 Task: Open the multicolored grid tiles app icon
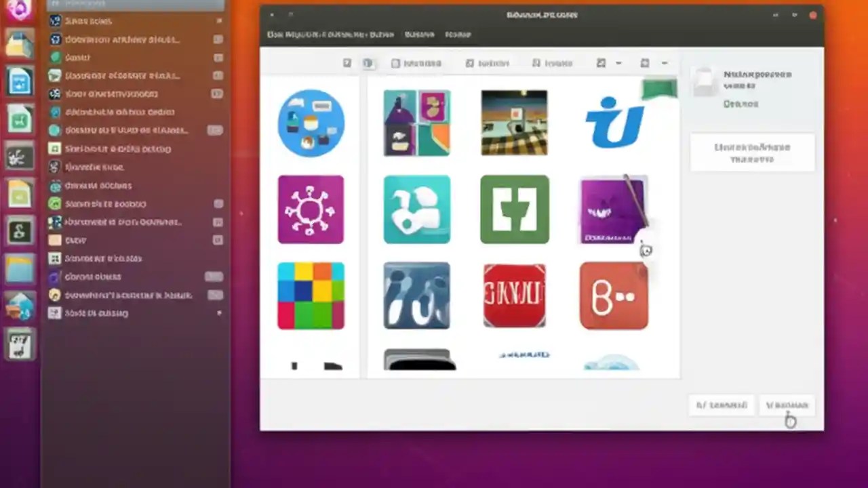(311, 296)
